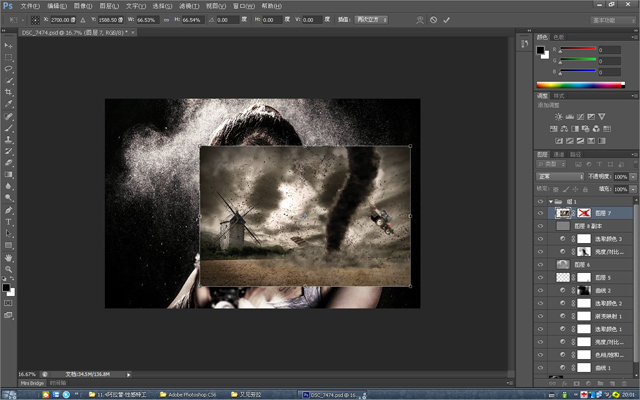Click the Mini Bridge panel button
The image size is (640, 400).
coord(33,383)
